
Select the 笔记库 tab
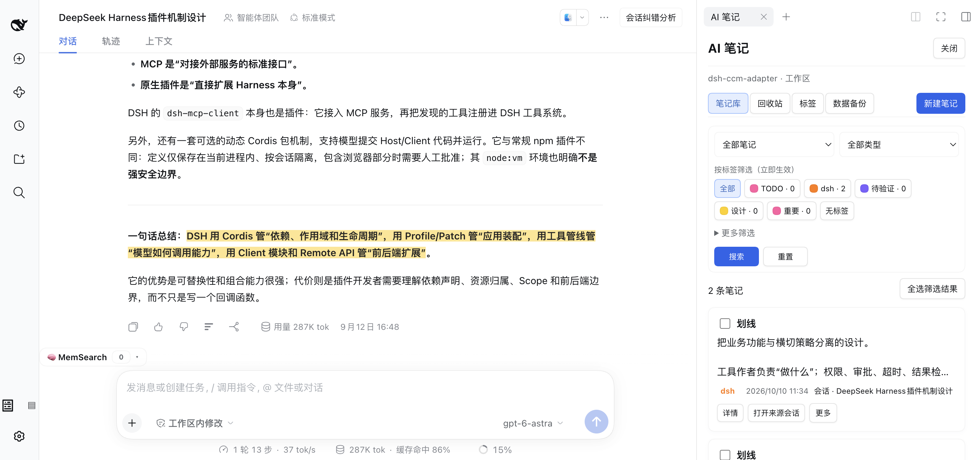728,103
